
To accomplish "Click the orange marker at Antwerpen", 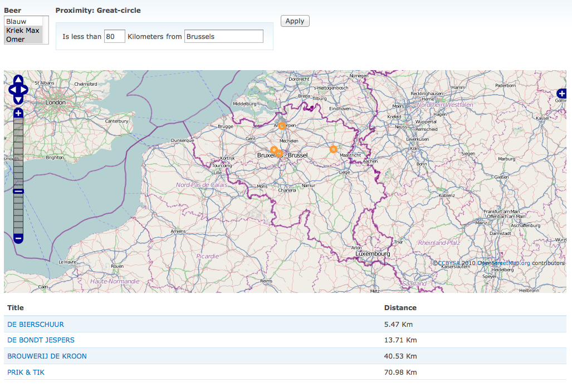I will point(282,126).
